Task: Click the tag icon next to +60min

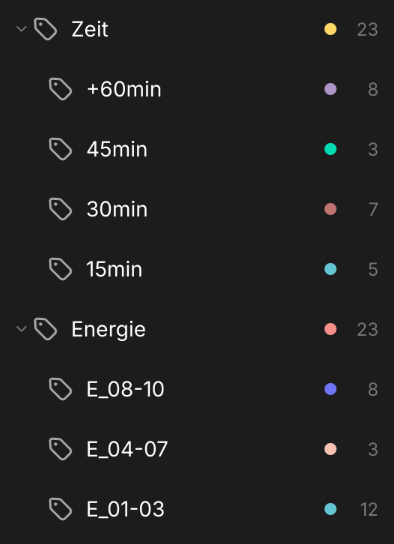Action: pyautogui.click(x=60, y=89)
